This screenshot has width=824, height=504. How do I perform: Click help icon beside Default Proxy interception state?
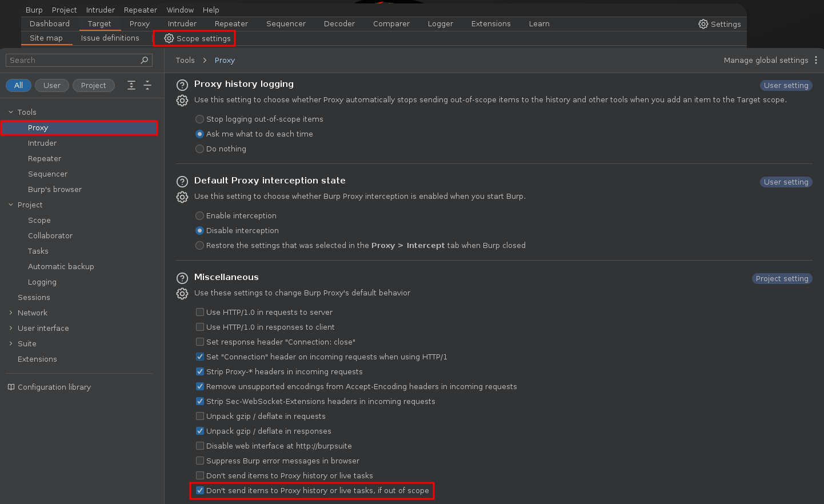click(x=182, y=182)
